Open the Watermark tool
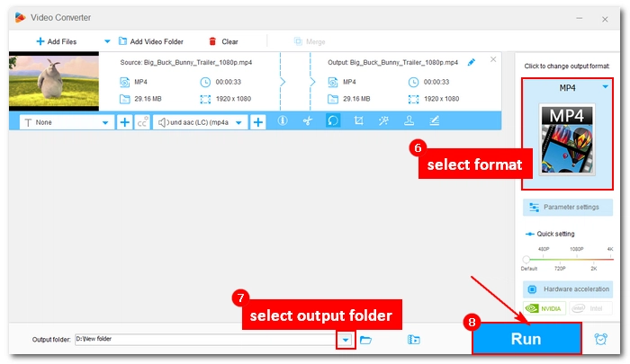630x364 pixels. click(409, 120)
